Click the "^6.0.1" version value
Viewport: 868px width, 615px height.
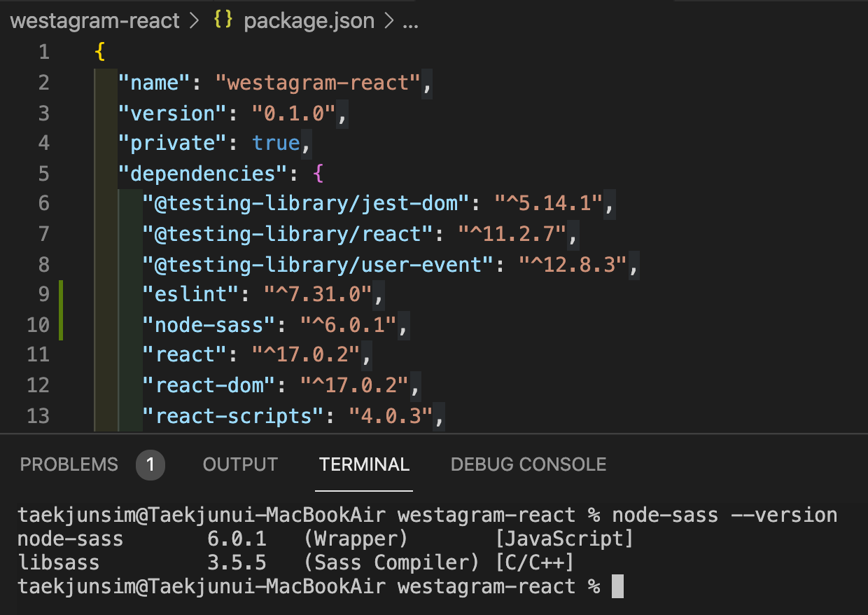click(x=348, y=325)
